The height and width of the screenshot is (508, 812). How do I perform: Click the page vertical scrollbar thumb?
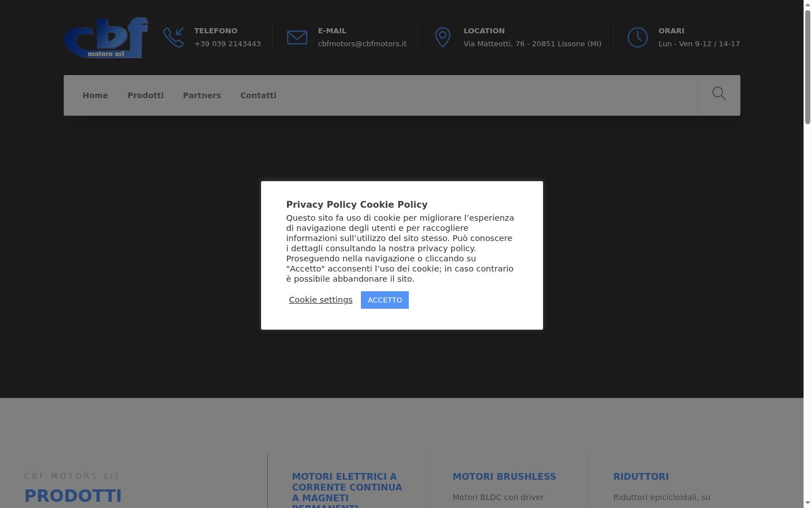pyautogui.click(x=807, y=67)
